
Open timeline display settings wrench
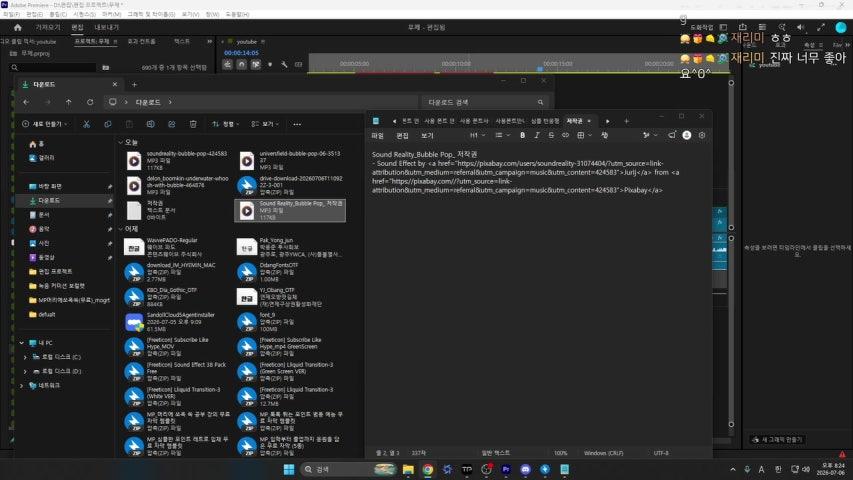click(284, 65)
